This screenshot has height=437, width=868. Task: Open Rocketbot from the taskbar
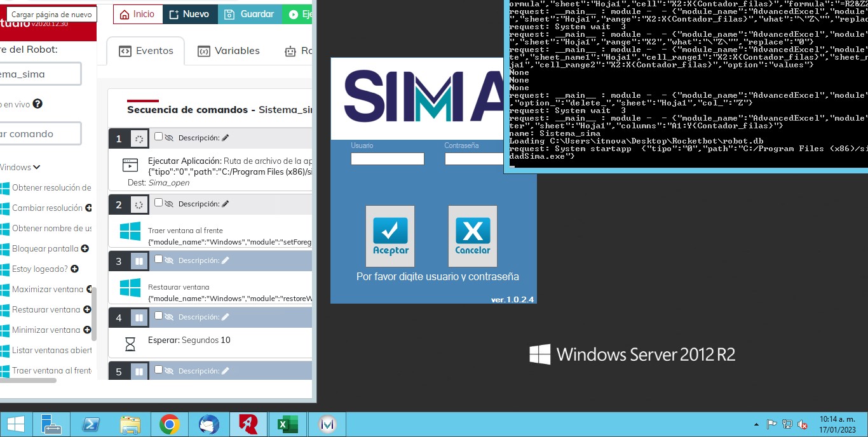point(248,424)
